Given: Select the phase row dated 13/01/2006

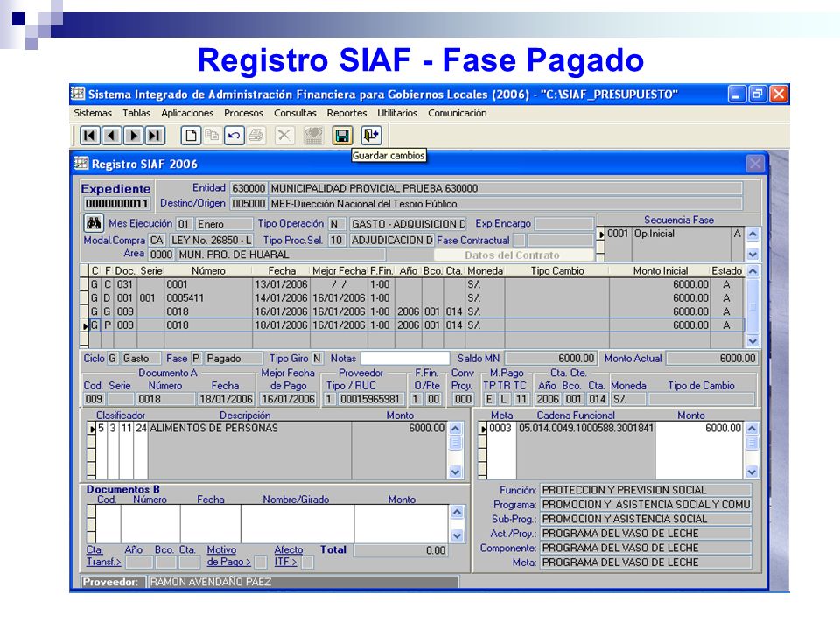Looking at the screenshot, I should click(416, 284).
